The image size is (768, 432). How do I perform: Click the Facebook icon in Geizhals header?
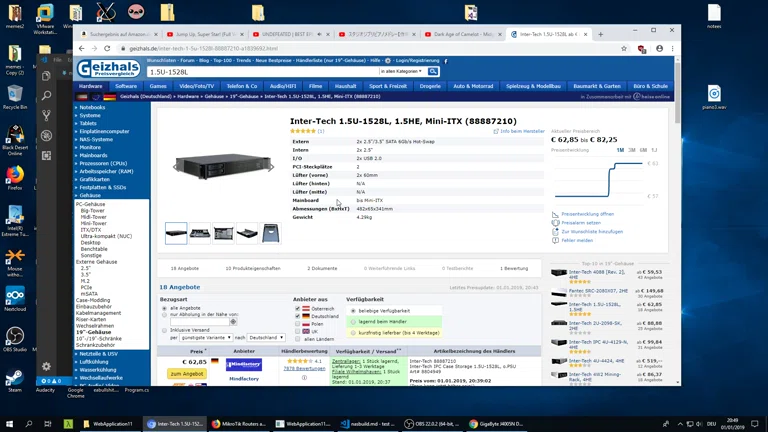(x=446, y=61)
